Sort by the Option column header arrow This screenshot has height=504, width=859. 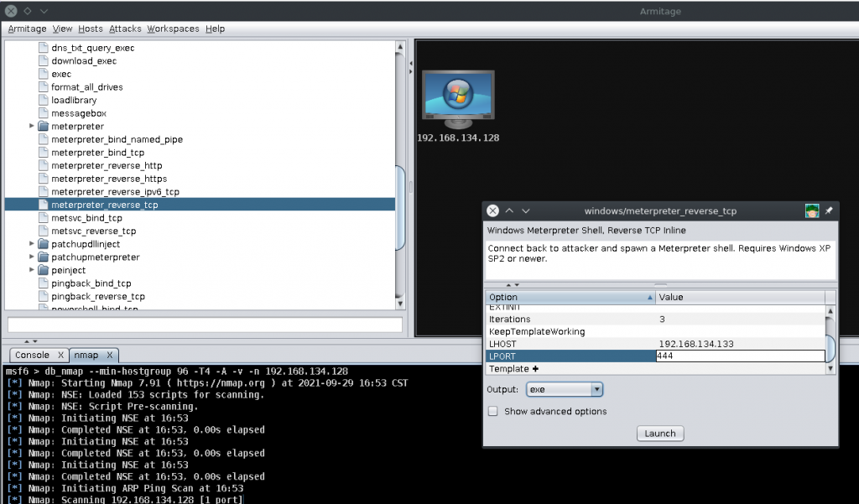(x=650, y=298)
